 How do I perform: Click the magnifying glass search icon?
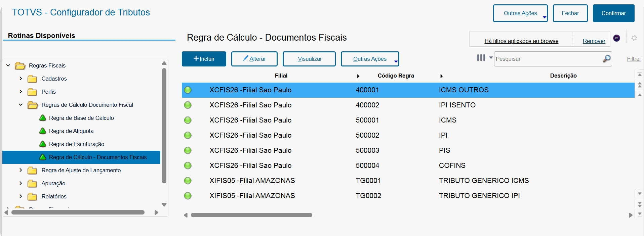click(x=606, y=59)
